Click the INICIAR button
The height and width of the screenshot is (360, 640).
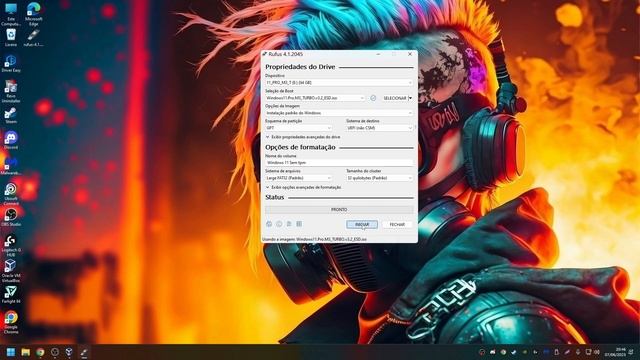click(362, 224)
